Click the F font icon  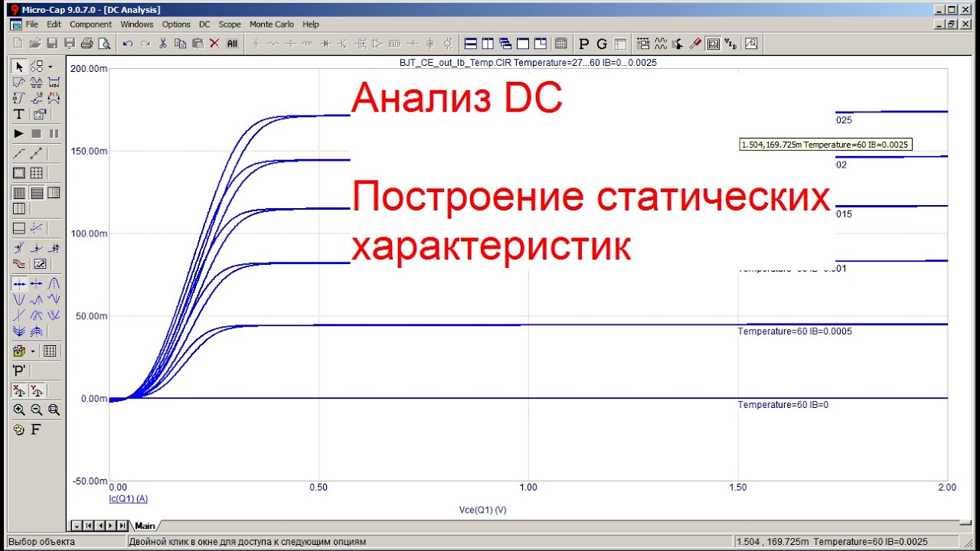tap(35, 429)
